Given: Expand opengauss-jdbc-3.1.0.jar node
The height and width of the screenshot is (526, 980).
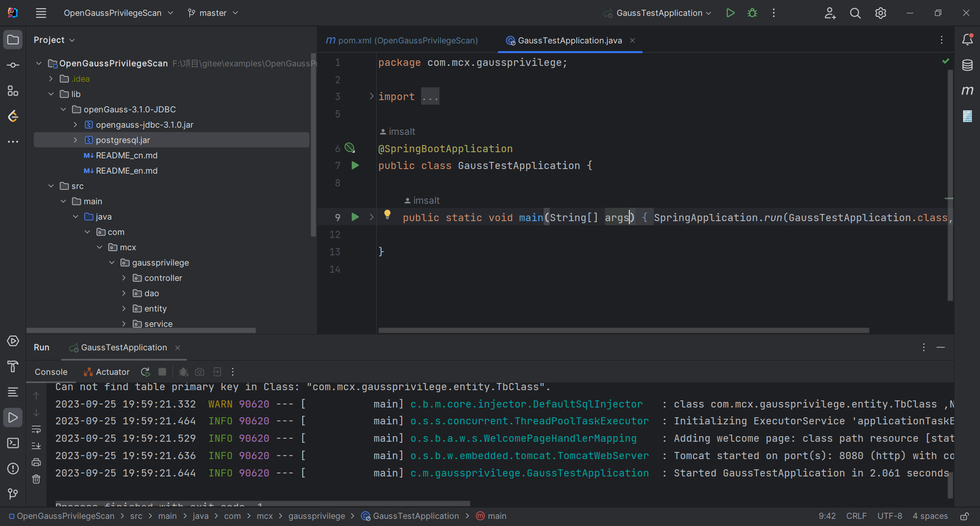Looking at the screenshot, I should 76,125.
